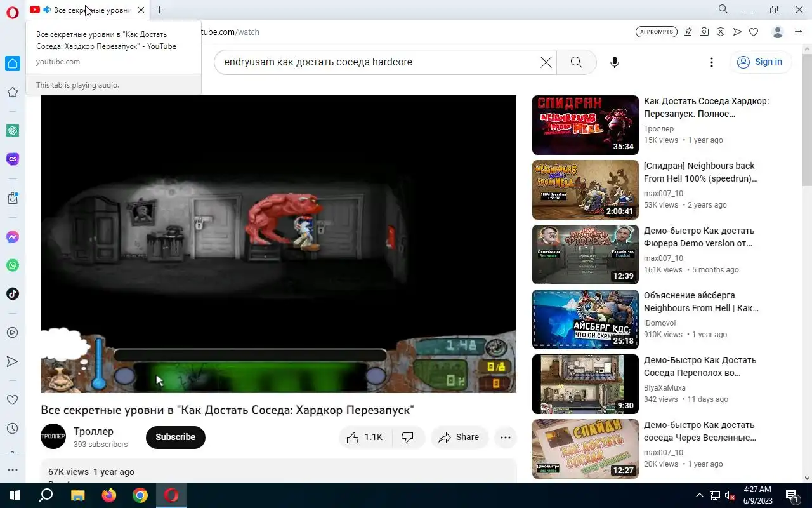Open the Windows Start menu
812x508 pixels.
[x=14, y=495]
